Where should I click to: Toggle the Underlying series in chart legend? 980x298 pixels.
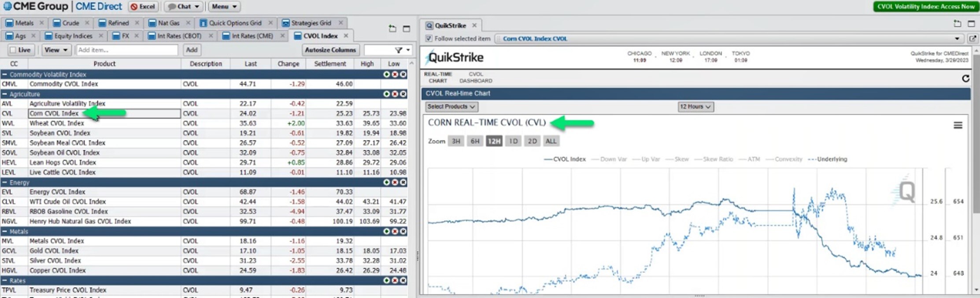click(827, 159)
